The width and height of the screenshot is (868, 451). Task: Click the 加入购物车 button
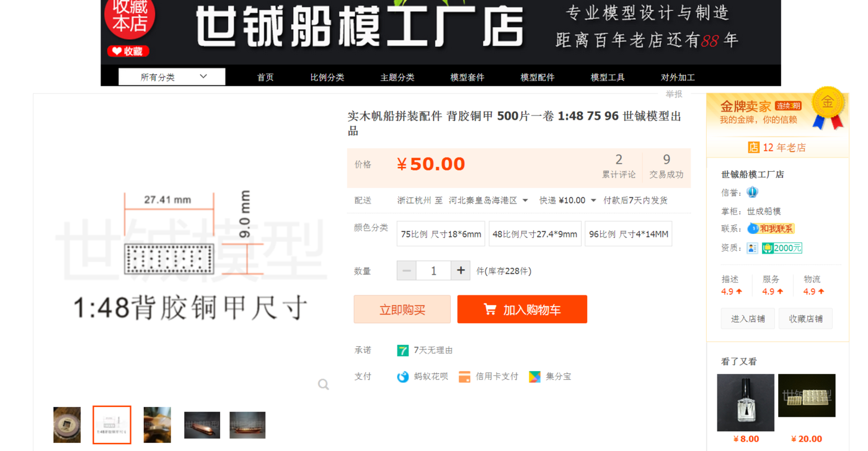point(522,310)
